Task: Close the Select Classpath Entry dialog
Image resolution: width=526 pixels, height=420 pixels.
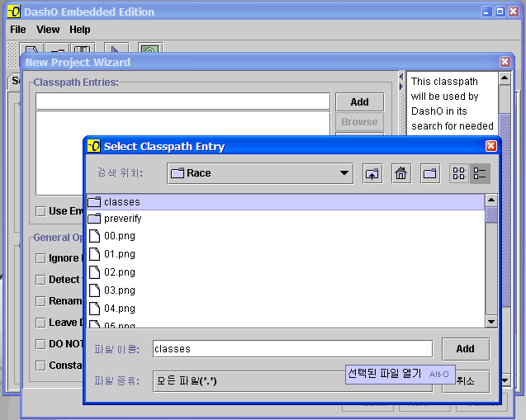Action: [490, 146]
